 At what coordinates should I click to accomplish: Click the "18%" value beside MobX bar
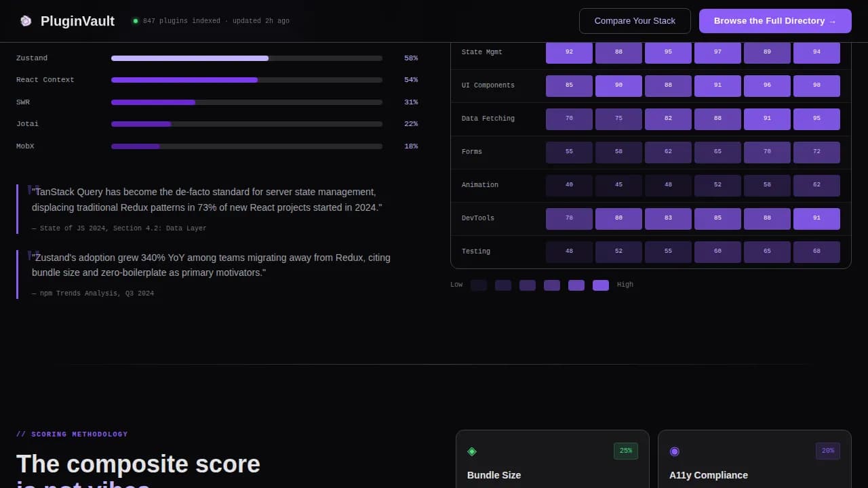coord(411,146)
